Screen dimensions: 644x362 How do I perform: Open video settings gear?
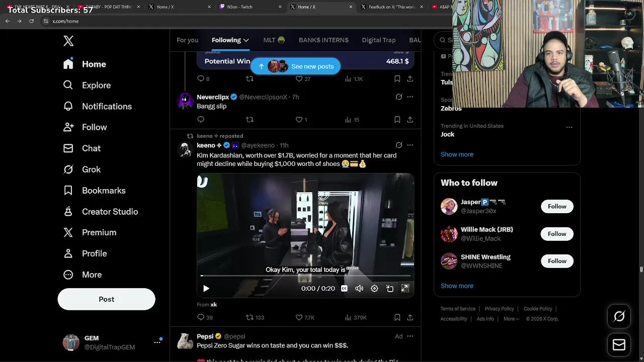click(374, 289)
